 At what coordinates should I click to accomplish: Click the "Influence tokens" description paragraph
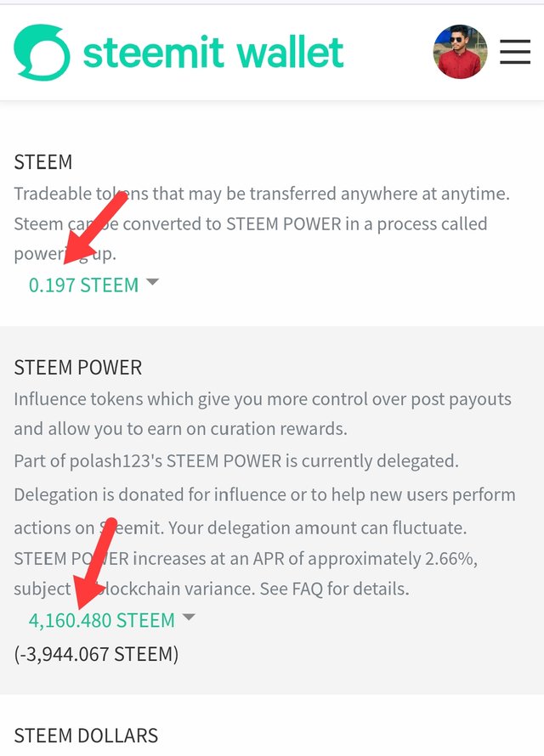[263, 414]
